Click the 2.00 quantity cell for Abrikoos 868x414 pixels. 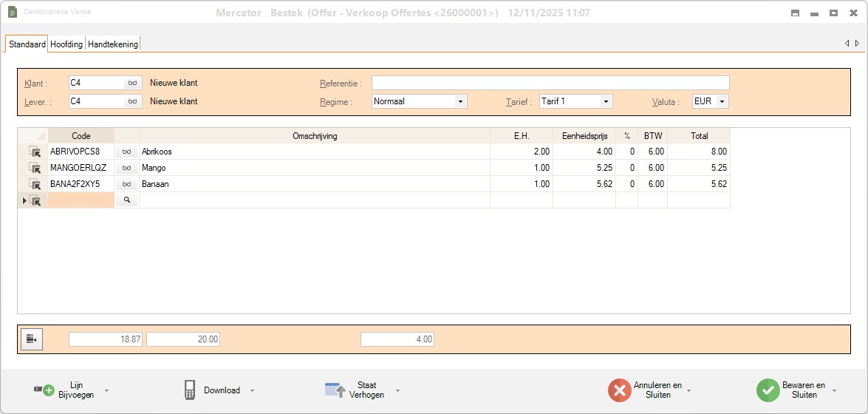coord(522,152)
